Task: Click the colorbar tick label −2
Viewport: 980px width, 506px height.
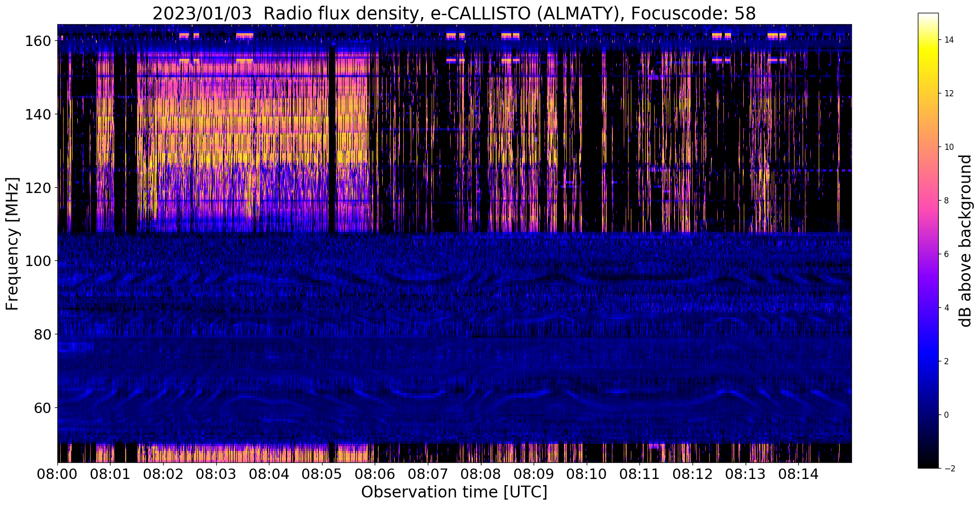Action: pos(950,469)
